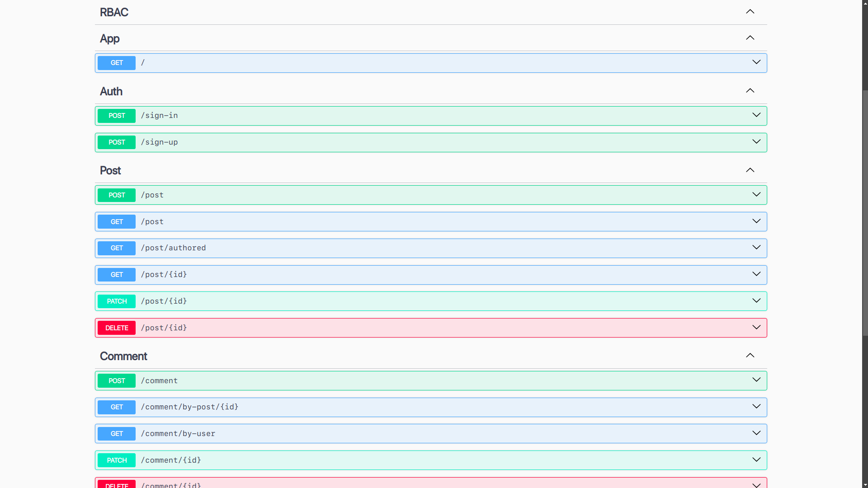Click the POST badge for /sign-up
Viewport: 868px width, 488px height.
[117, 142]
